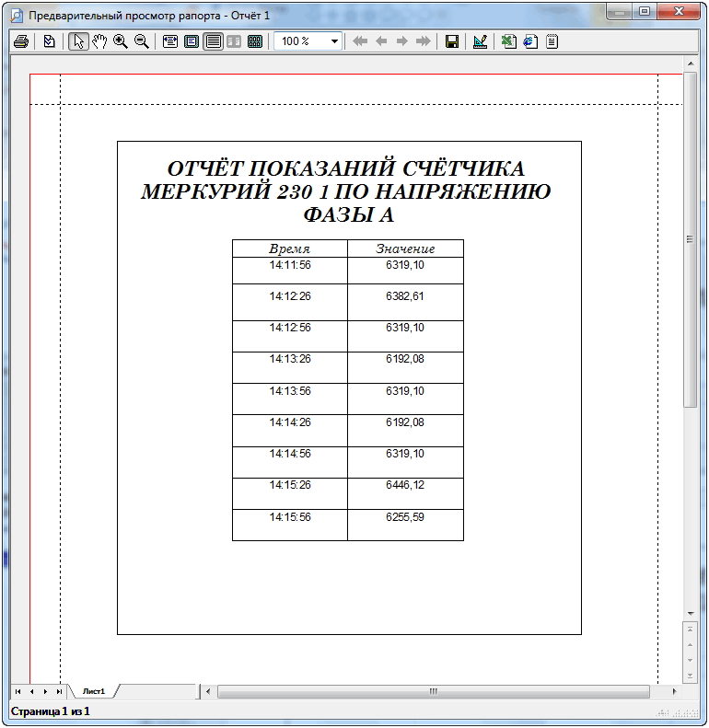Click browse down one page arrow
Viewport: 709px width, 728px height.
coord(691,660)
